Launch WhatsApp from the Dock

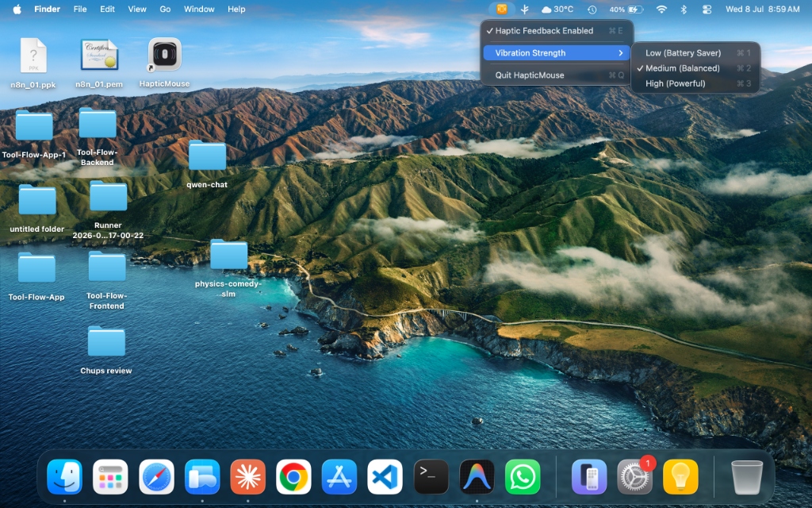coord(523,476)
